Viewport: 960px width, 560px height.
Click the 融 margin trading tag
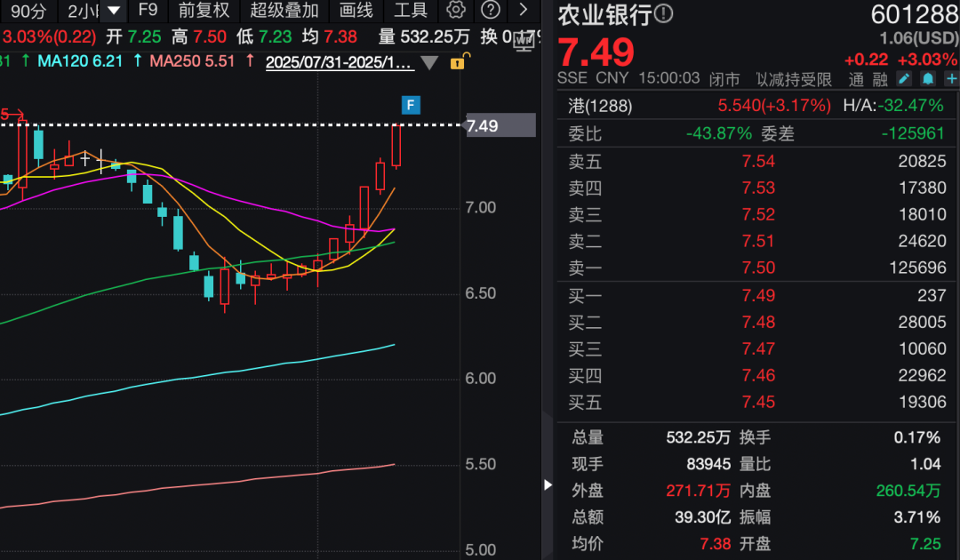pos(880,80)
